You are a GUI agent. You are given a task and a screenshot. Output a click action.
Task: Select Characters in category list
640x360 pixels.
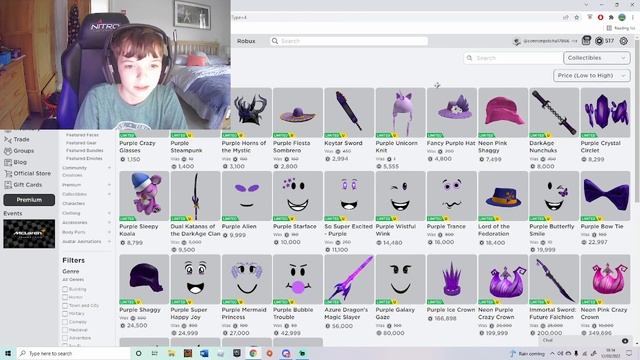73,203
